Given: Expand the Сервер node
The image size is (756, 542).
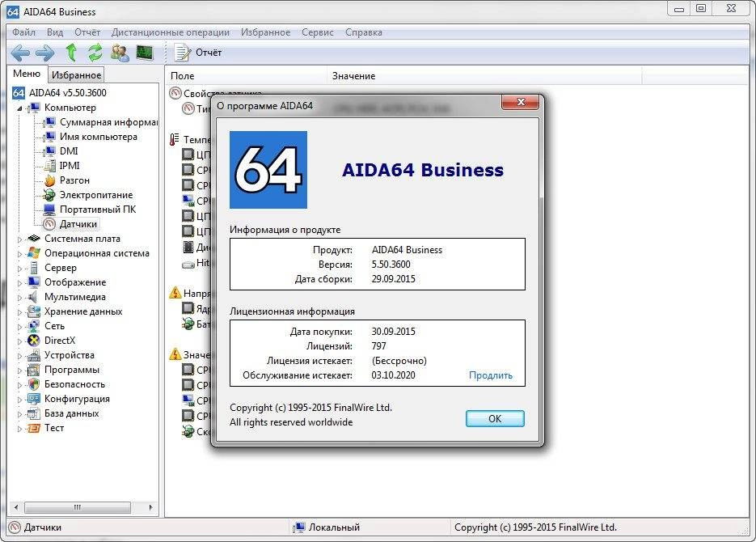Looking at the screenshot, I should pyautogui.click(x=19, y=268).
